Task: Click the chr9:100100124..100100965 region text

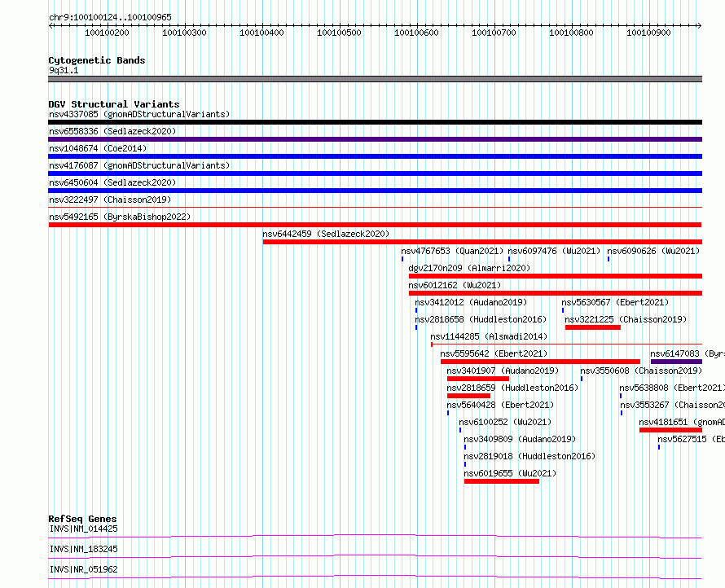Action: point(110,17)
